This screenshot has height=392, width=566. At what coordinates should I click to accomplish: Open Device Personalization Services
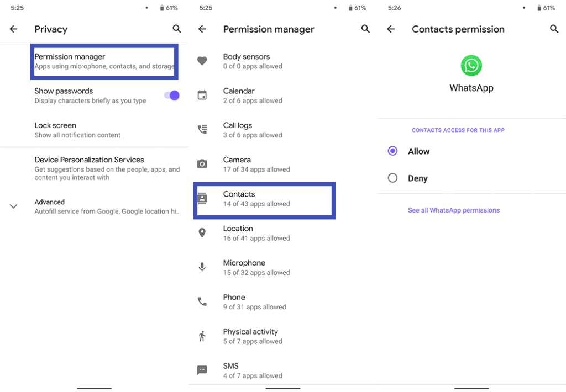click(x=94, y=168)
